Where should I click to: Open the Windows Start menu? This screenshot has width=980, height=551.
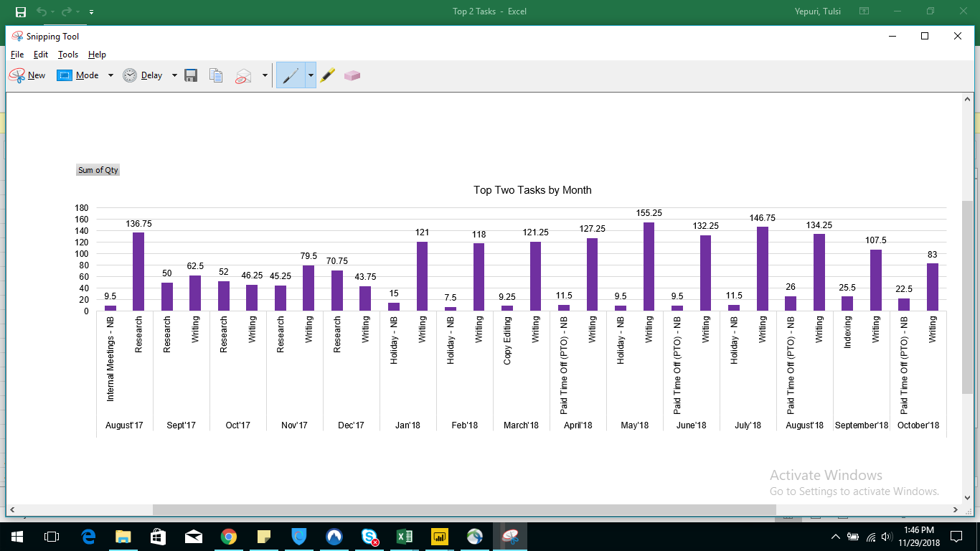point(17,536)
